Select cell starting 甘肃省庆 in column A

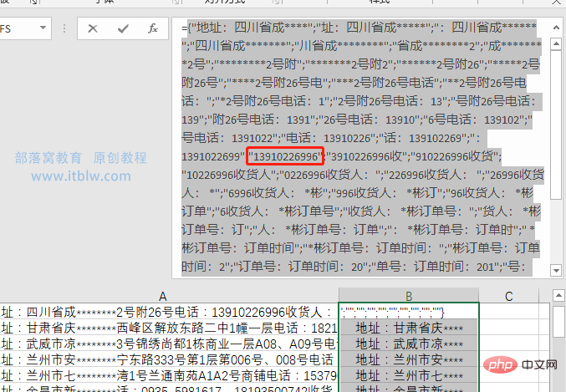pyautogui.click(x=169, y=328)
